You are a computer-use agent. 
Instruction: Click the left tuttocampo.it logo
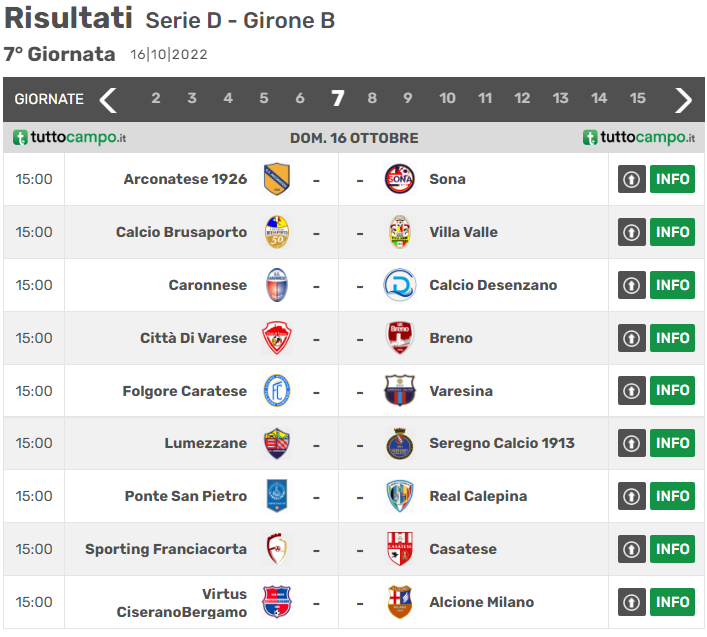pyautogui.click(x=69, y=138)
